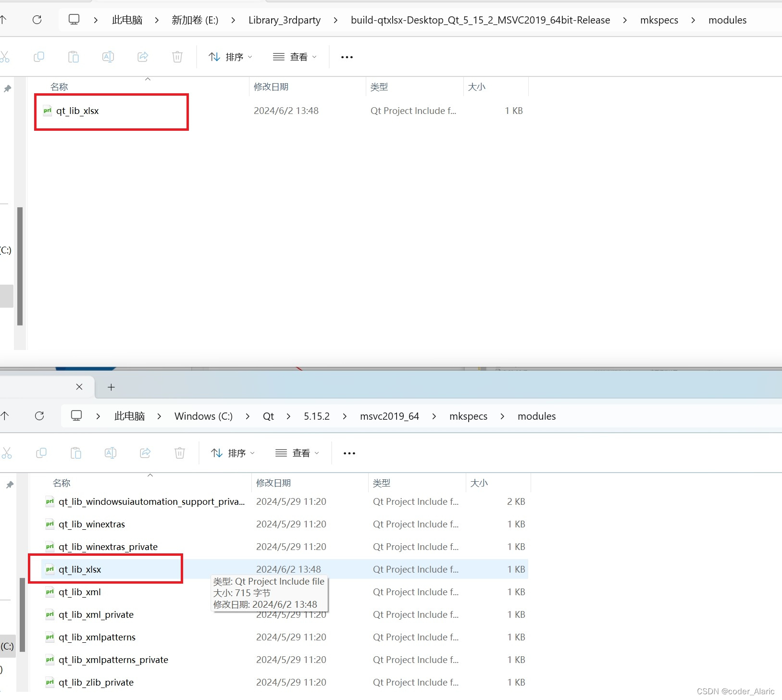The height and width of the screenshot is (700, 782).
Task: Delete icon in top window toolbar
Action: pyautogui.click(x=177, y=57)
